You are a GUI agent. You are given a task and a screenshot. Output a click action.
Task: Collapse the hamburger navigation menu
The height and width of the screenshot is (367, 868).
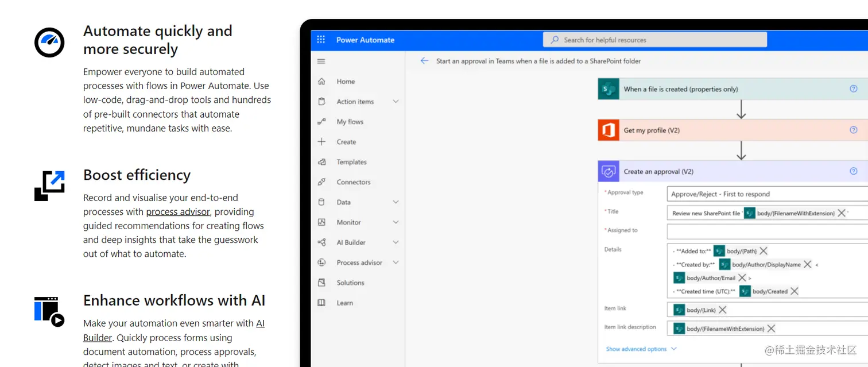click(321, 61)
